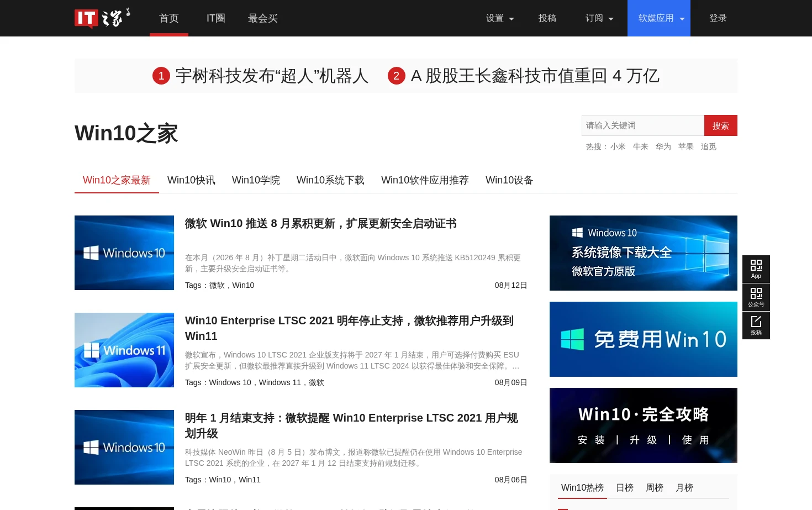
Task: Switch to Win10系统下载 tab
Action: (330, 180)
